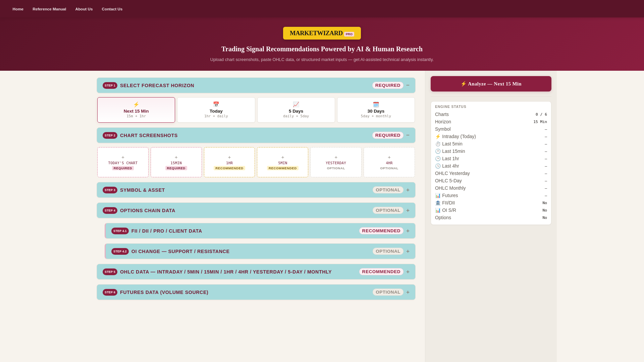Upload a file to the 15MIN slot
Screen dimensions: 644x362
click(x=176, y=162)
